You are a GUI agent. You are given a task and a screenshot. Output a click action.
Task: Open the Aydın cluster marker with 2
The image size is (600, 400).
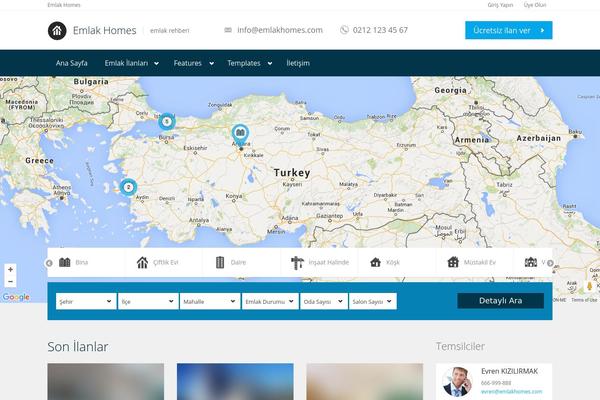(x=129, y=187)
